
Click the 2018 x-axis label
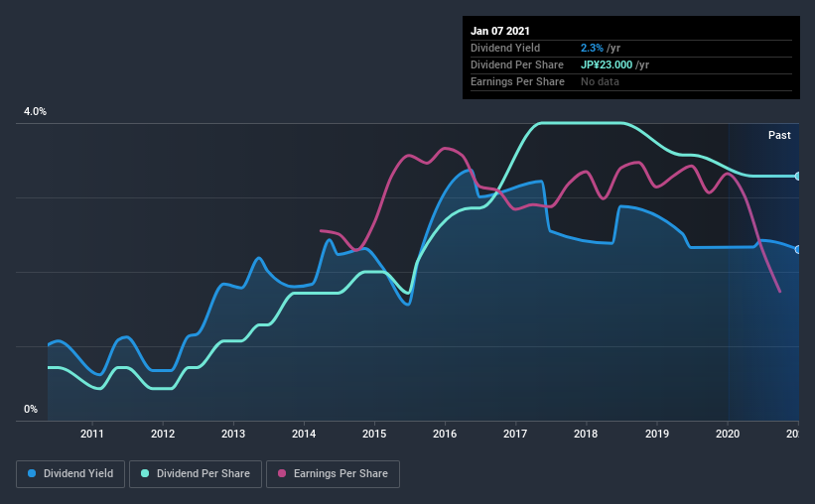pos(586,434)
